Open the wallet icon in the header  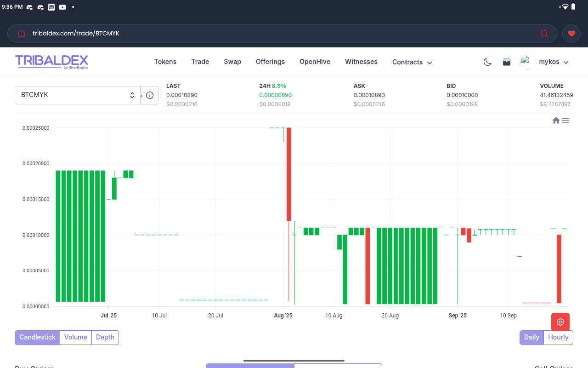(x=507, y=62)
